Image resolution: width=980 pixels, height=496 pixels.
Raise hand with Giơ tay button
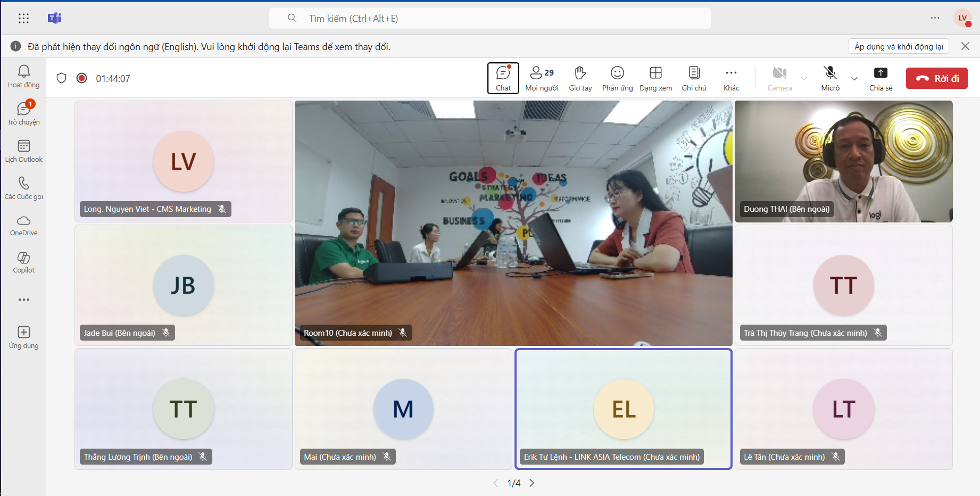click(580, 78)
